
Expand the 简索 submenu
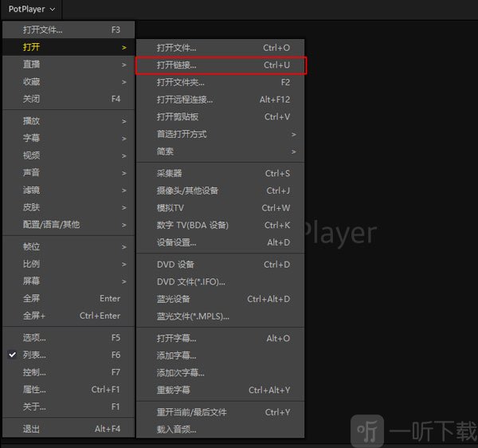point(221,151)
